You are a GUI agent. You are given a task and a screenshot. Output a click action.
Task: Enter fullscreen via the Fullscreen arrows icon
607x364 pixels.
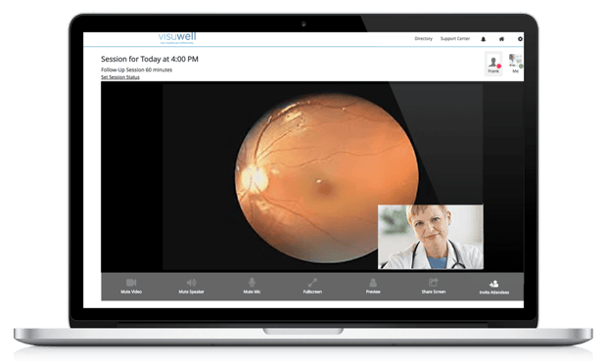click(312, 283)
